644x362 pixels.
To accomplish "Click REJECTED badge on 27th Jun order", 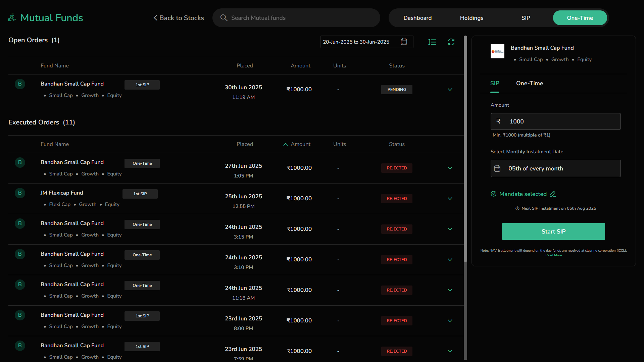I will (x=397, y=168).
